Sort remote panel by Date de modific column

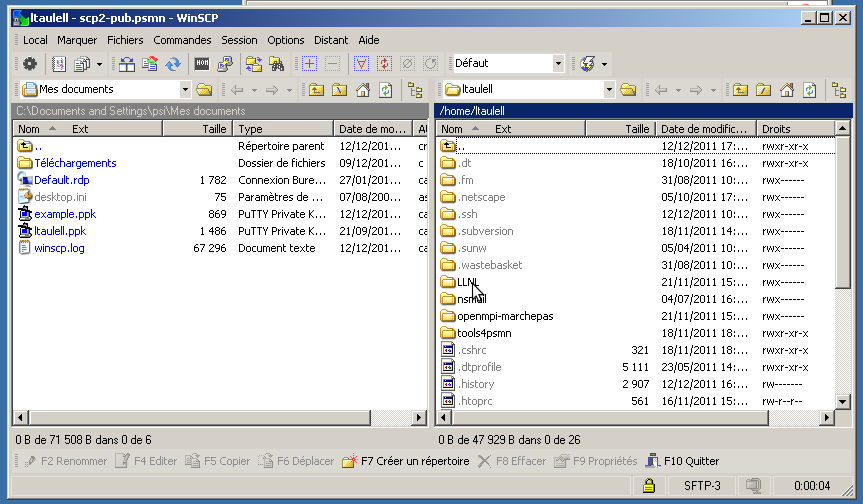706,129
